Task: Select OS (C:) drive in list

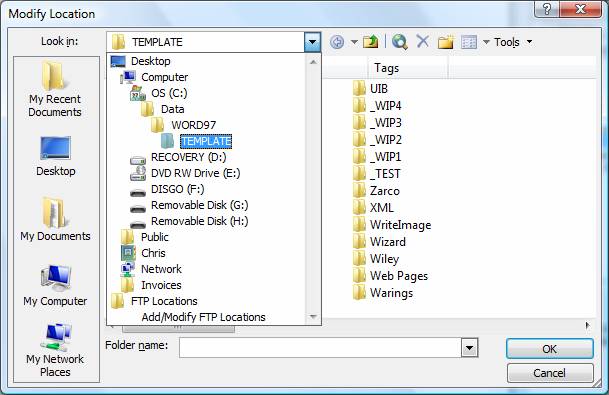Action: click(158, 93)
